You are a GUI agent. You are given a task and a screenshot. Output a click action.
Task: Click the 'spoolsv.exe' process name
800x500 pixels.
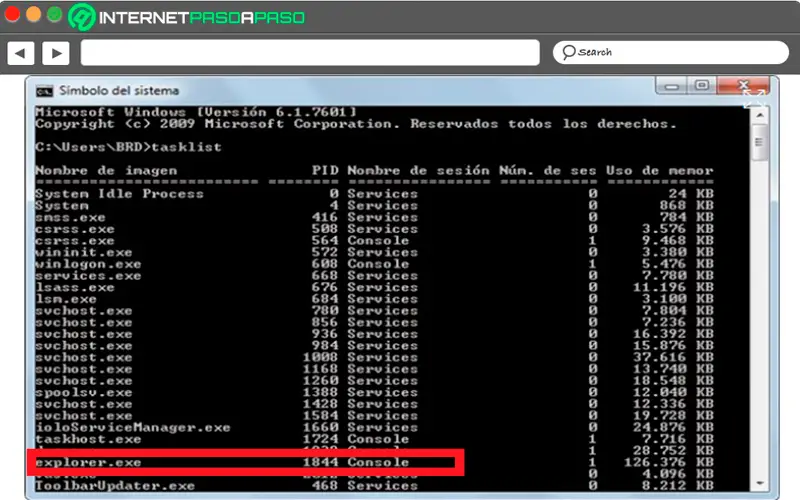coord(84,393)
